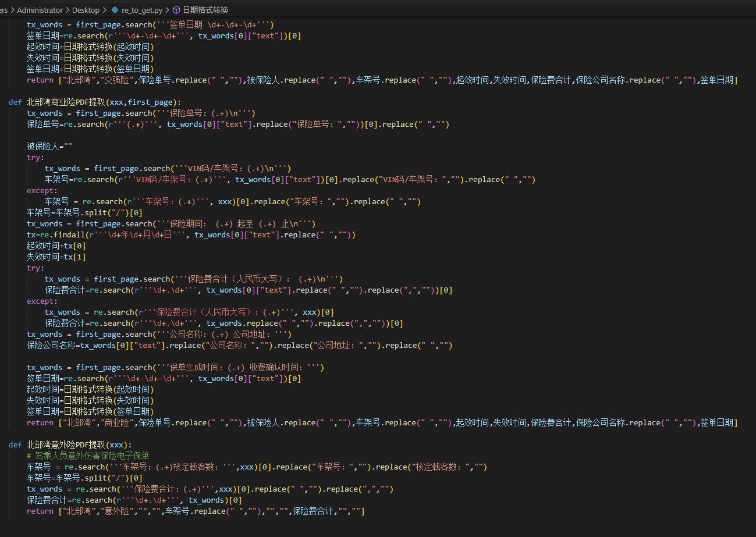
Task: Click the comment 驾乘人员意外伤害保险电子保单
Action: pyautogui.click(x=88, y=456)
